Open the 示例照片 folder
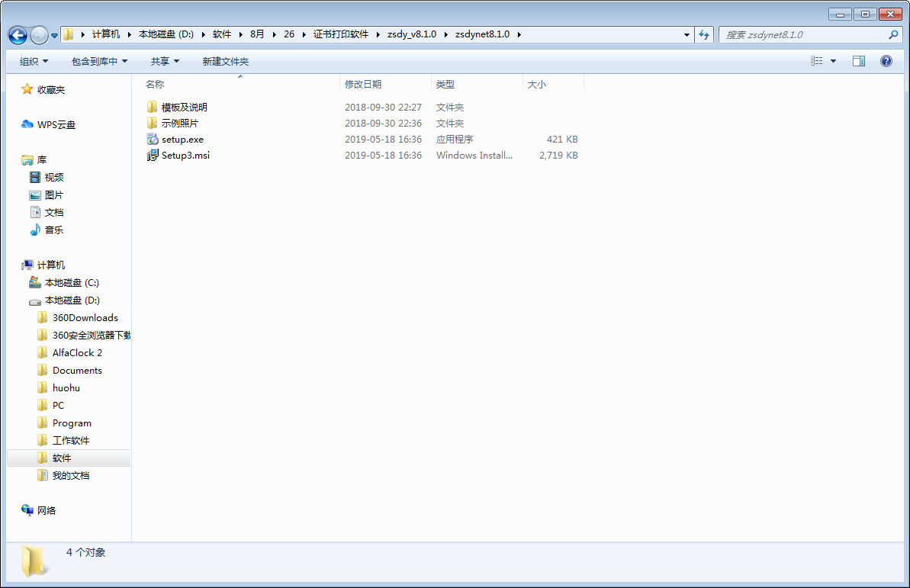 point(179,124)
